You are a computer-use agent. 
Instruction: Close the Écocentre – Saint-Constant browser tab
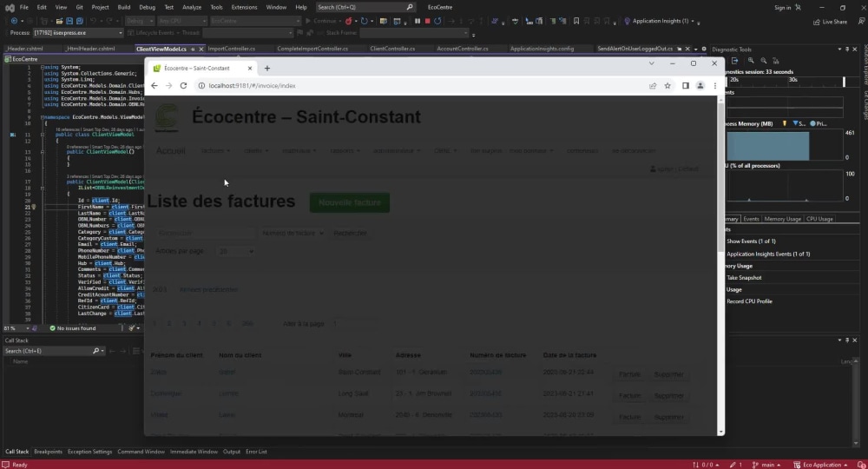[250, 68]
